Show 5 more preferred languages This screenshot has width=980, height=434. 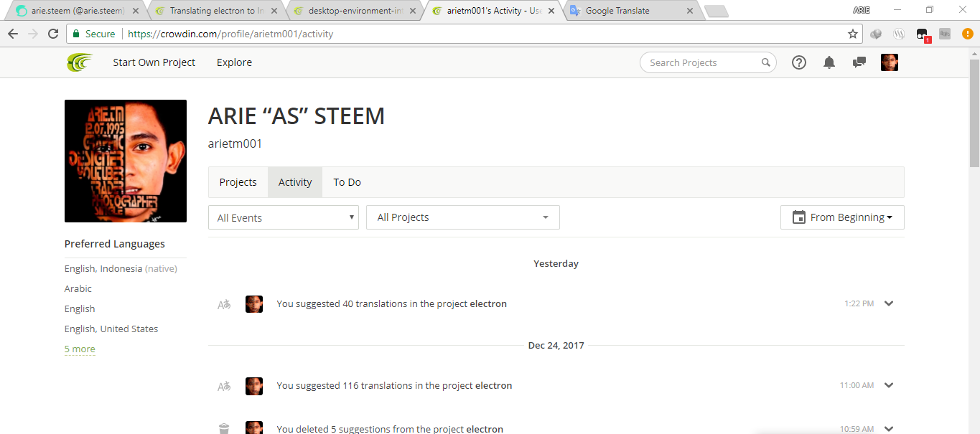80,349
